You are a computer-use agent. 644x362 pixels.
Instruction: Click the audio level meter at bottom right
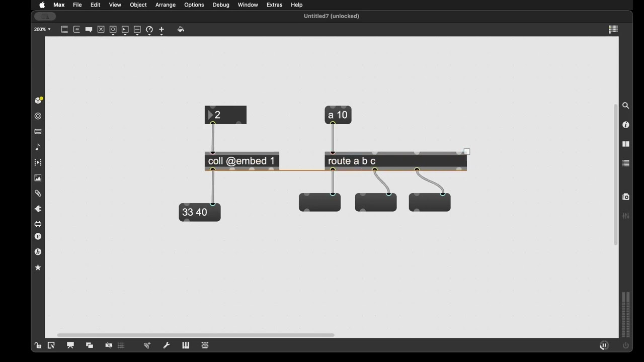626,314
